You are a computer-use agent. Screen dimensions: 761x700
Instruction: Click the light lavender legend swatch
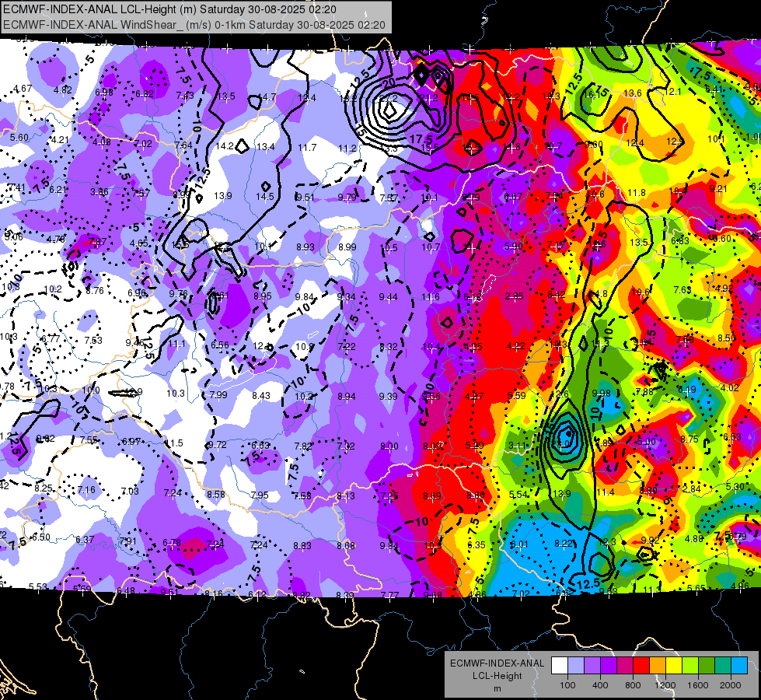click(576, 666)
